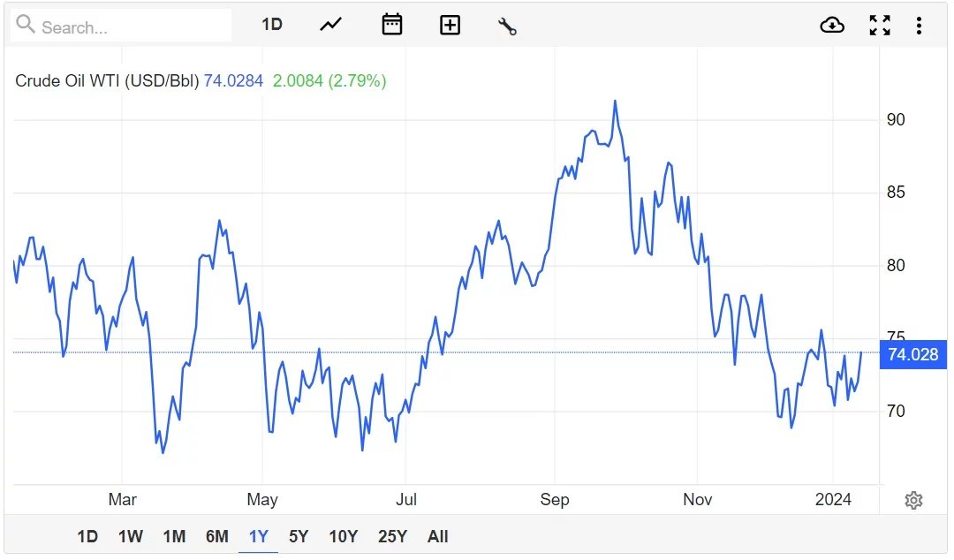Switch to the 6M range
954x560 pixels.
tap(217, 536)
